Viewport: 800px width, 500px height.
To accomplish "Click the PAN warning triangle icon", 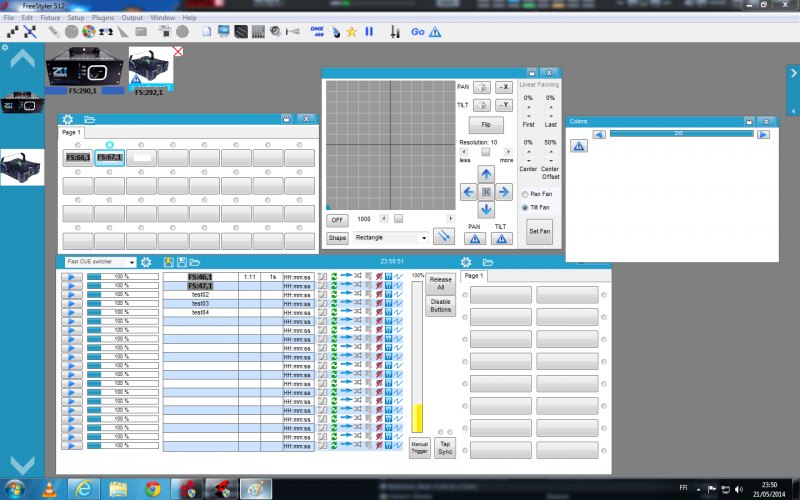I will pos(475,238).
